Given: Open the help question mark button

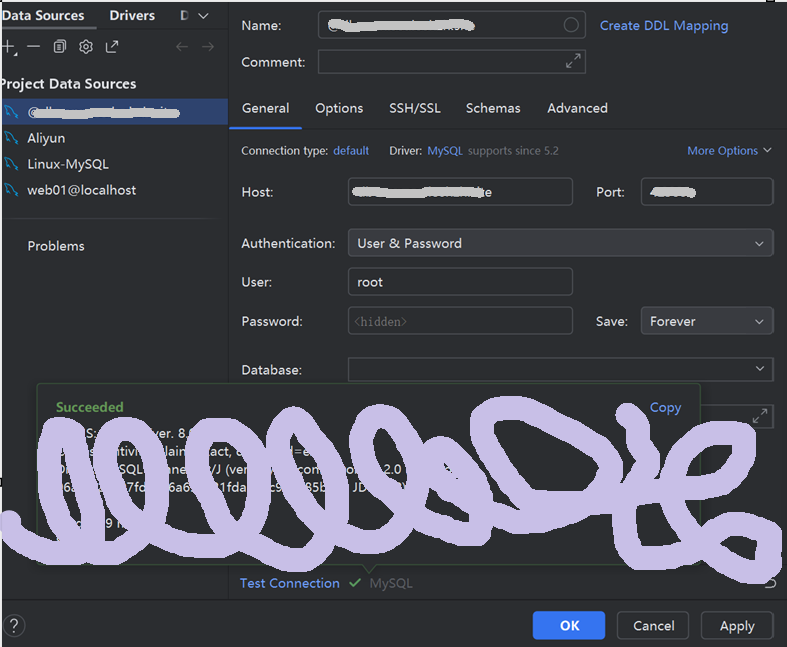Looking at the screenshot, I should pyautogui.click(x=14, y=625).
